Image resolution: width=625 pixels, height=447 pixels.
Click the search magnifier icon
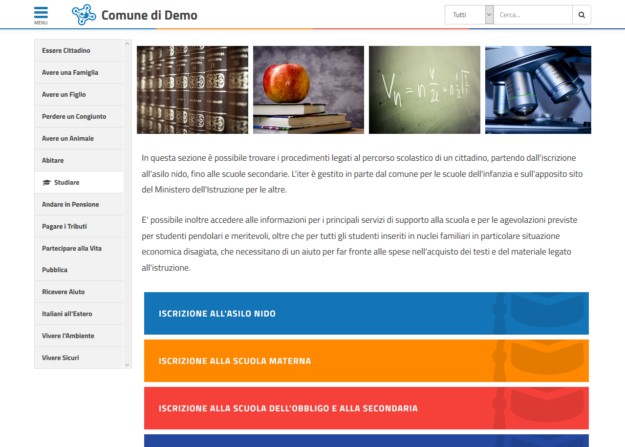[x=582, y=15]
